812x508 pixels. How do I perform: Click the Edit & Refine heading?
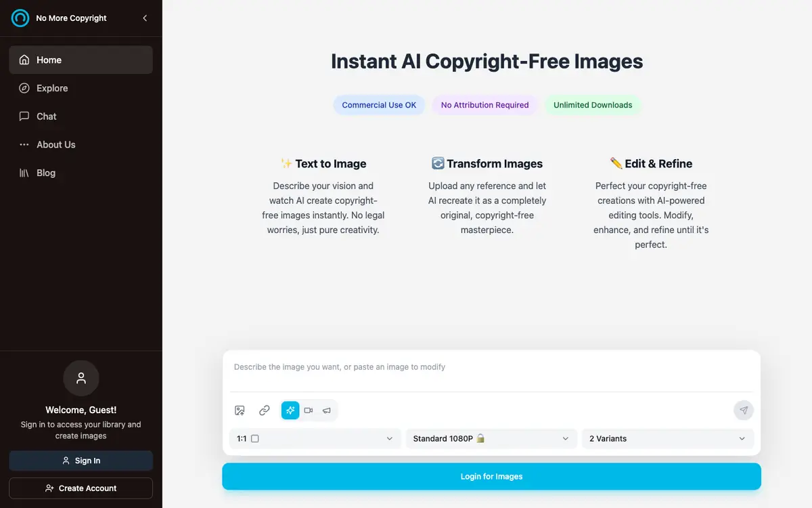[x=651, y=164]
